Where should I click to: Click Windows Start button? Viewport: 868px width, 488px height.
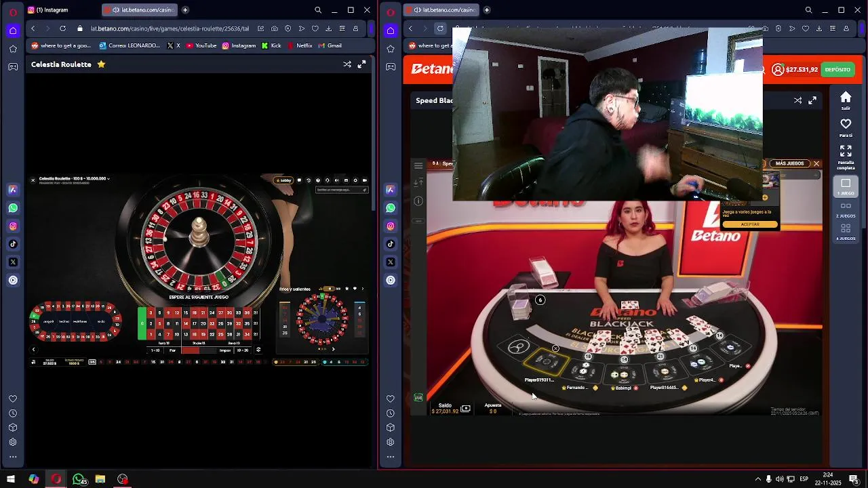coord(10,479)
